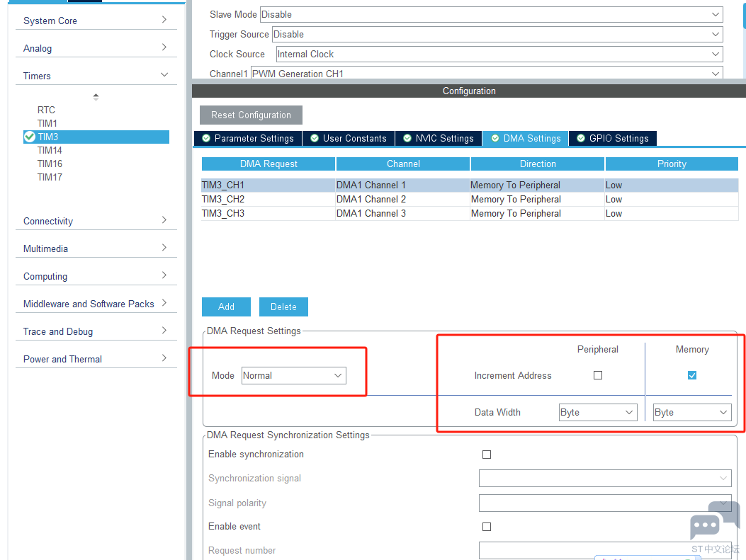Viewport: 746px width, 560px height.
Task: Click the Priority column header
Action: coord(672,164)
